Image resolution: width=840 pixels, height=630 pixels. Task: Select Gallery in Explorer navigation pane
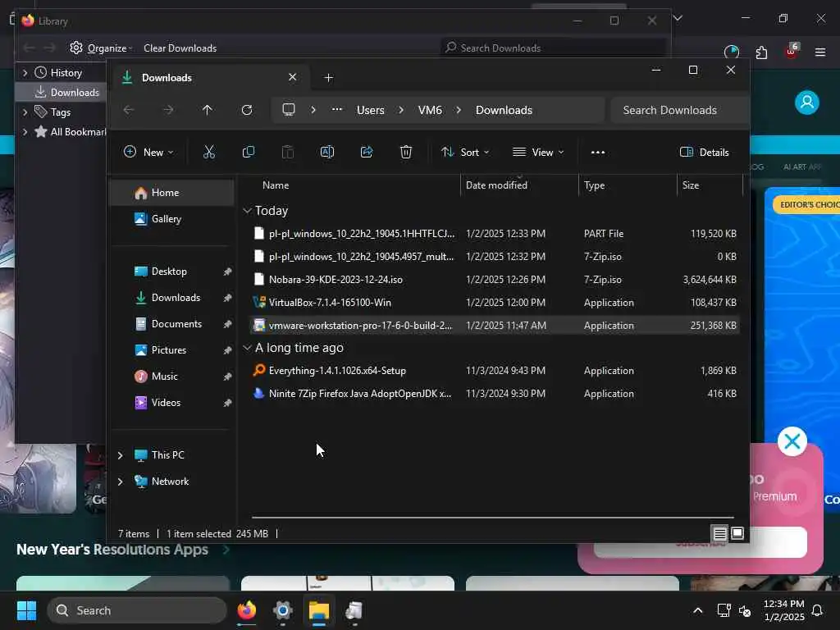(x=171, y=218)
